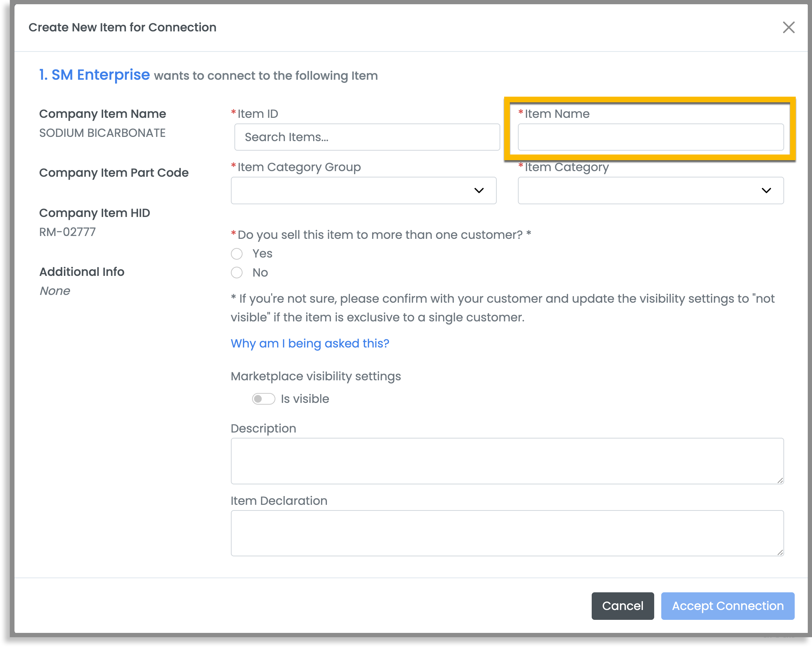Click the Item ID search field

(x=367, y=137)
